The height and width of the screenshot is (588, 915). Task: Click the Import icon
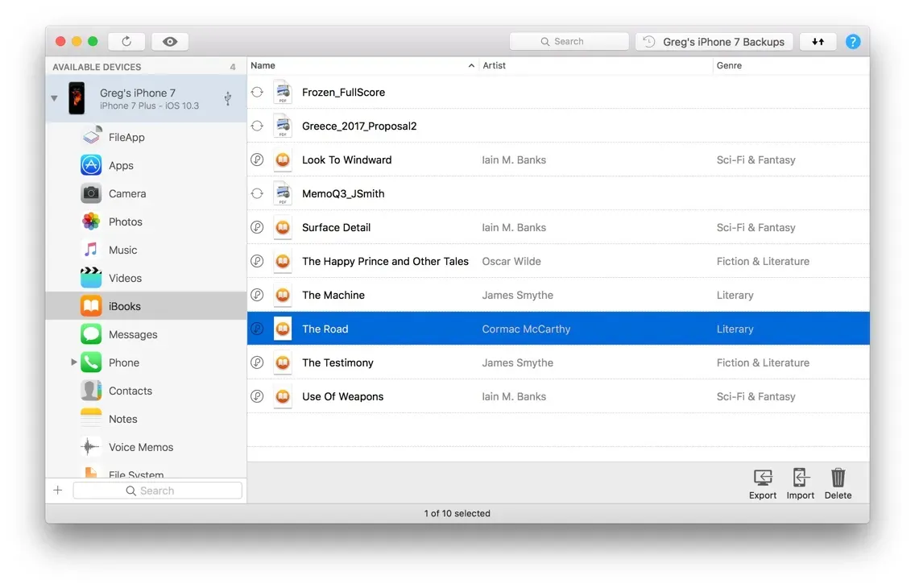click(800, 484)
